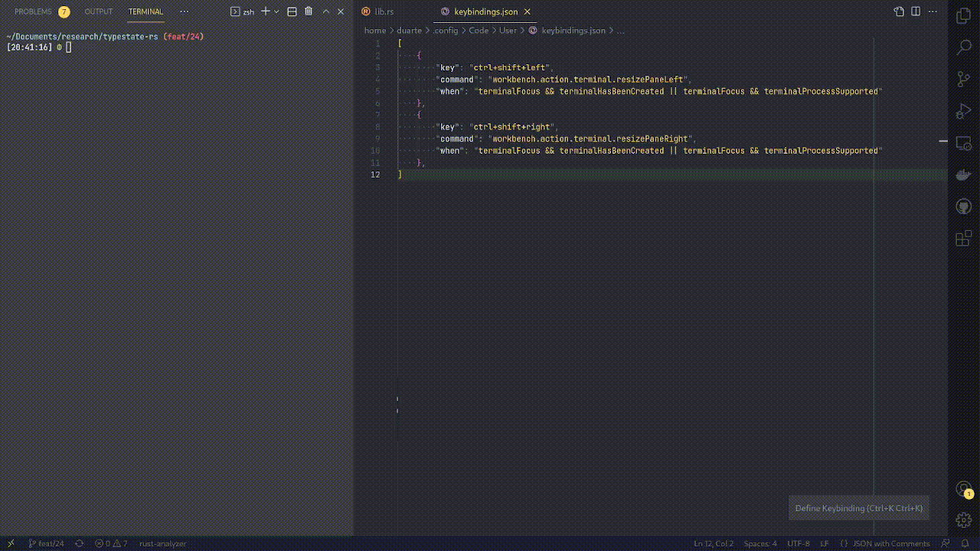Image resolution: width=980 pixels, height=551 pixels.
Task: Open the Source Control view
Action: click(x=963, y=79)
